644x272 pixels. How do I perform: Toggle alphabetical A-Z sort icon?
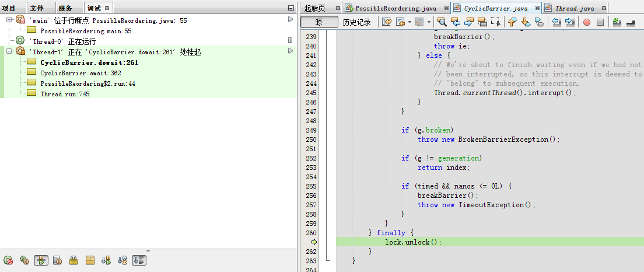tap(123, 260)
